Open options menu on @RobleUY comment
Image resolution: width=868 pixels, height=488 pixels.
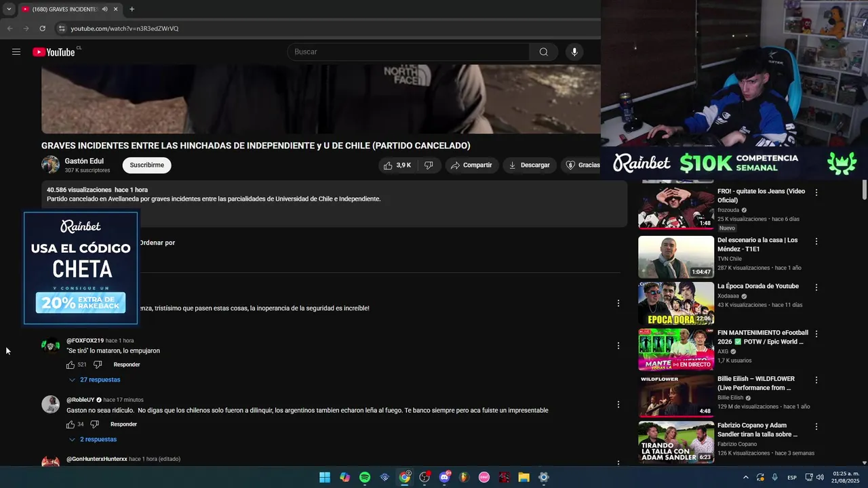[x=618, y=405]
